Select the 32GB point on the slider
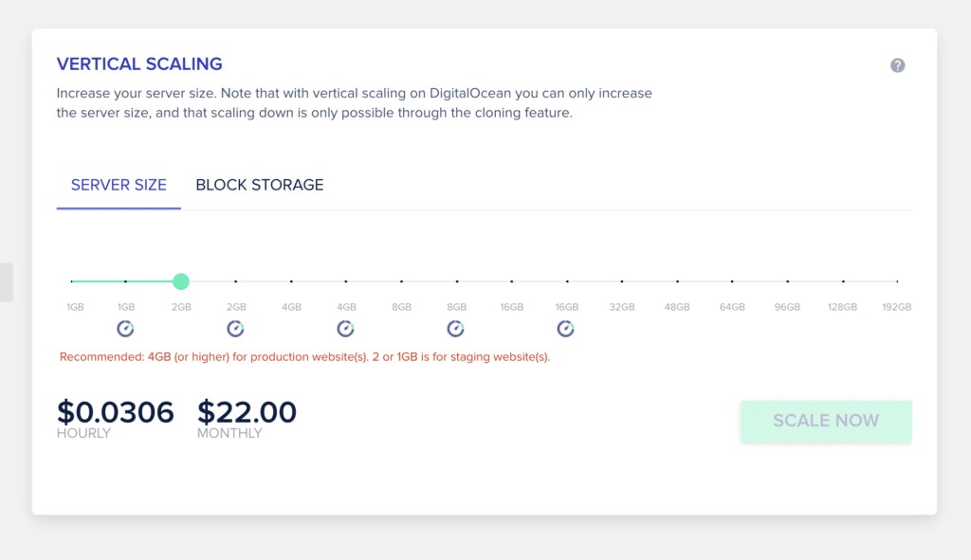The width and height of the screenshot is (971, 560). [x=622, y=281]
